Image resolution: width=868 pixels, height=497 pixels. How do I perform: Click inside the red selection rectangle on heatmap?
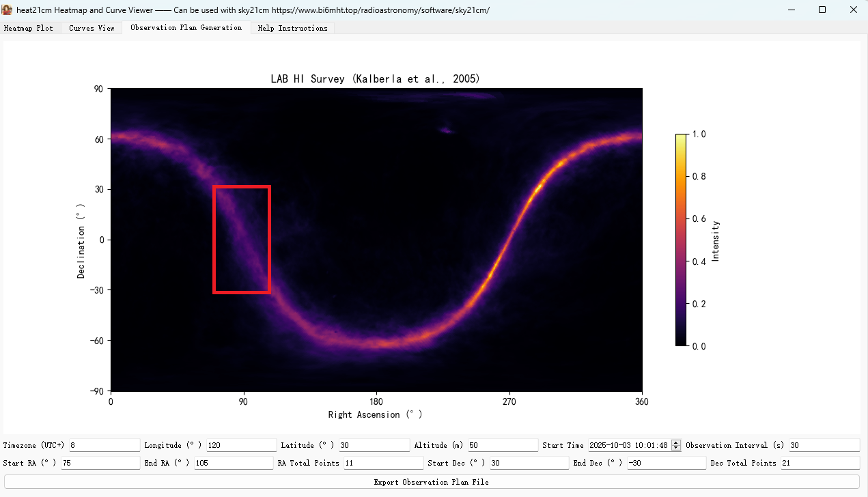point(242,240)
